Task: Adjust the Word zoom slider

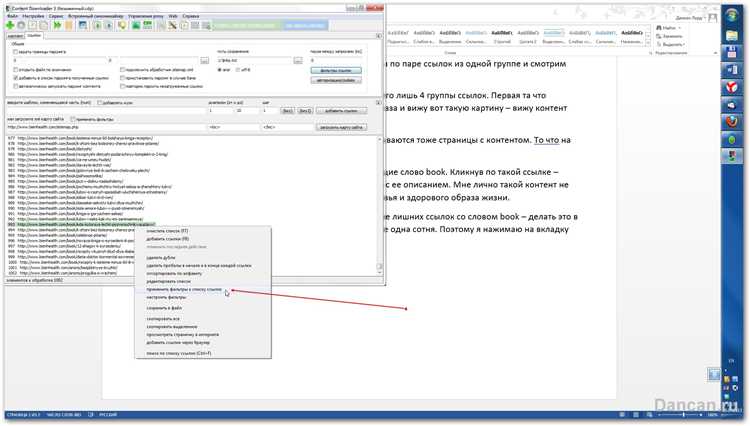Action: [x=683, y=415]
